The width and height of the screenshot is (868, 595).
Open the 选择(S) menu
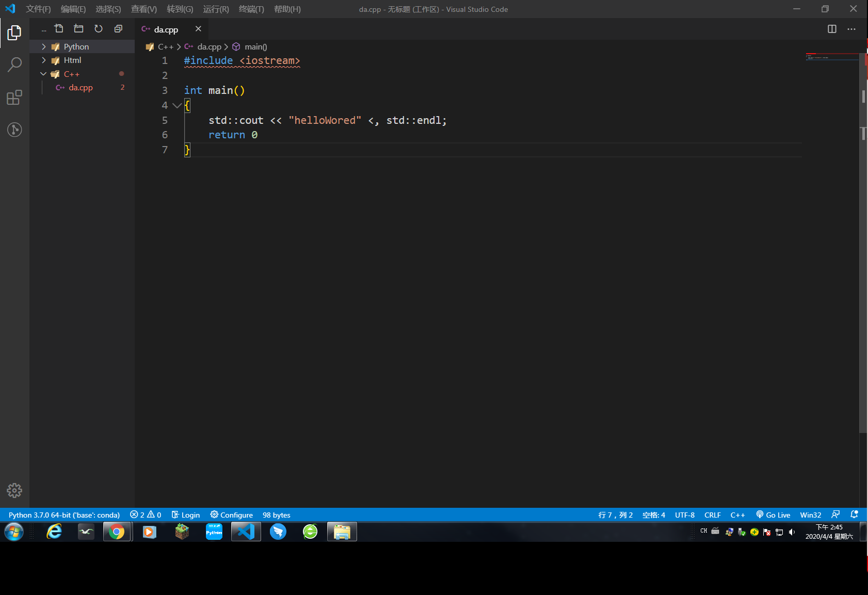108,9
